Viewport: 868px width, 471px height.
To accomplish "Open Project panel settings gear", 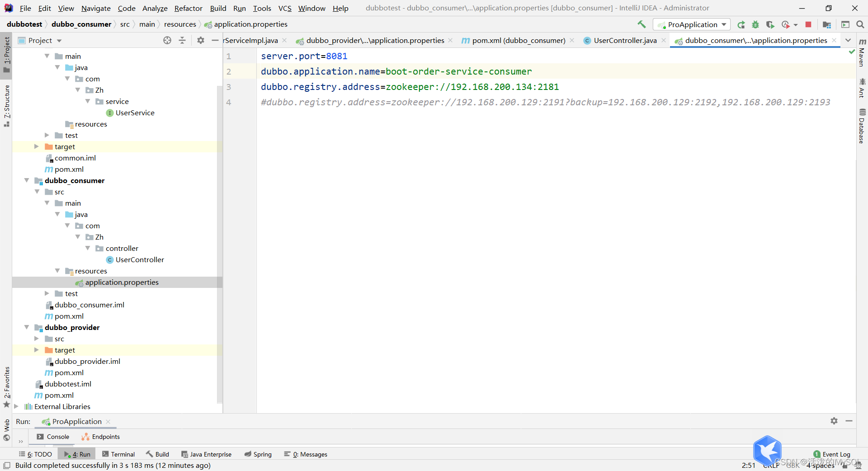I will point(201,40).
